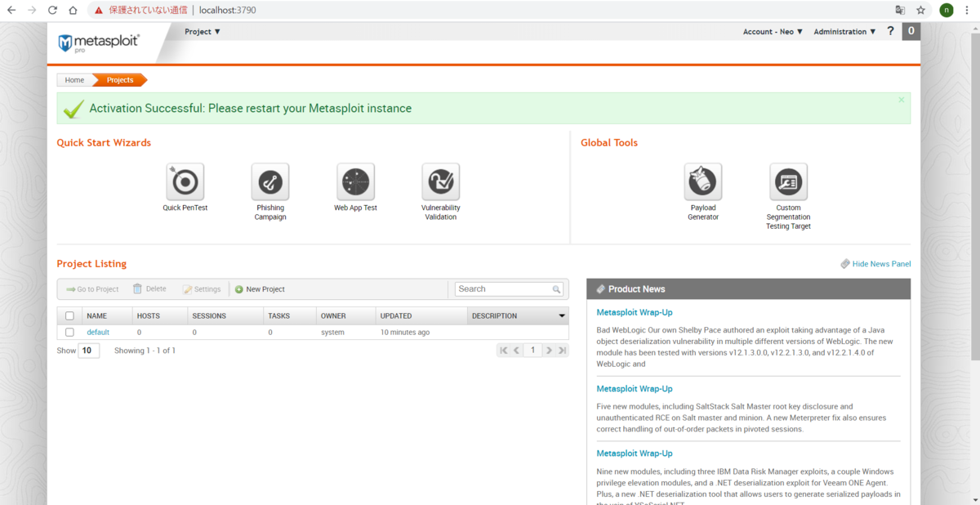Open the column chooser arrow beside DESCRIPTION
The height and width of the screenshot is (505, 980).
point(562,315)
